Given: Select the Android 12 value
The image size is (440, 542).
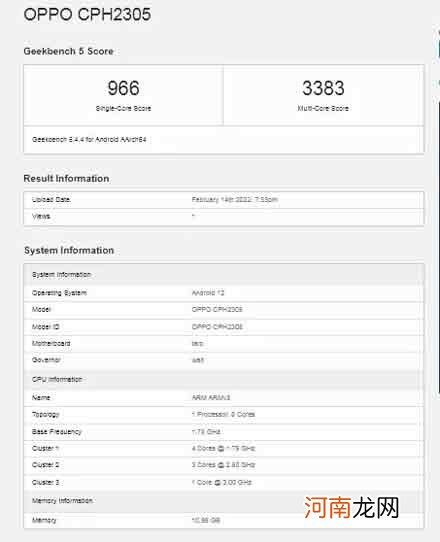Looking at the screenshot, I should tap(208, 293).
